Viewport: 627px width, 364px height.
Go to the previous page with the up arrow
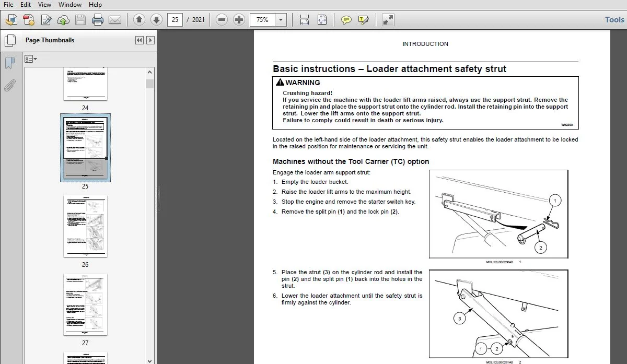tap(139, 20)
